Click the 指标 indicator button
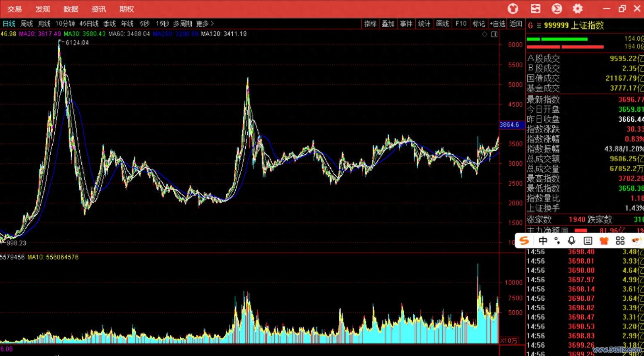 click(x=370, y=24)
